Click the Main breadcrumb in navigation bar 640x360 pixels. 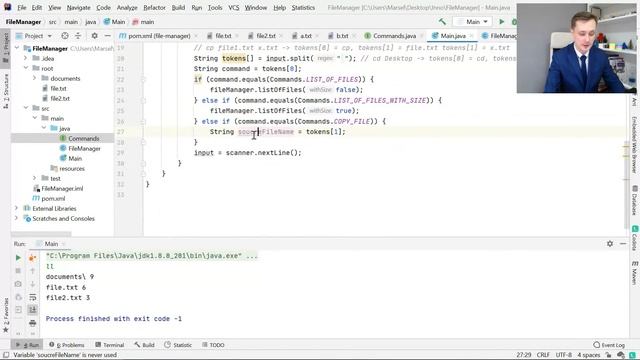coord(114,22)
